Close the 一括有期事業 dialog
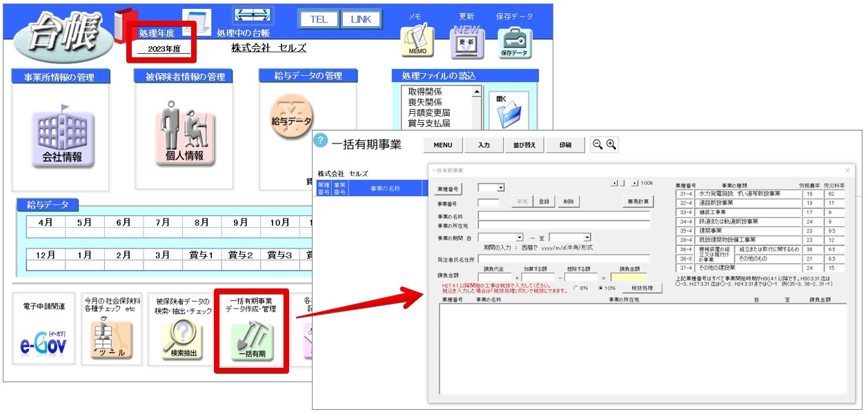The image size is (868, 414). 848,170
